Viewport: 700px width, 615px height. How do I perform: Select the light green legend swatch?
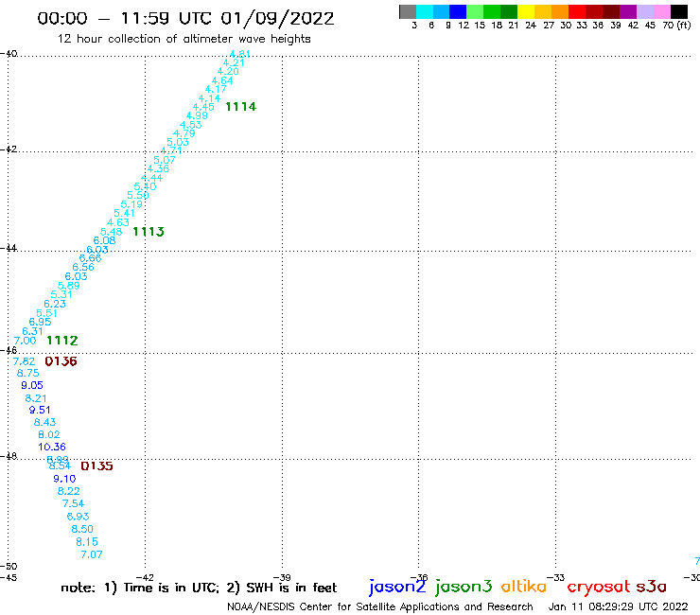click(476, 12)
